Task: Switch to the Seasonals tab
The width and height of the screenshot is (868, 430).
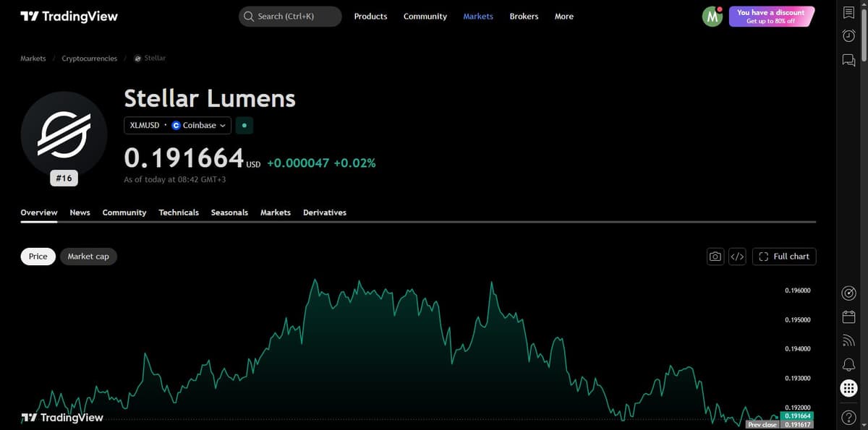Action: click(x=229, y=212)
